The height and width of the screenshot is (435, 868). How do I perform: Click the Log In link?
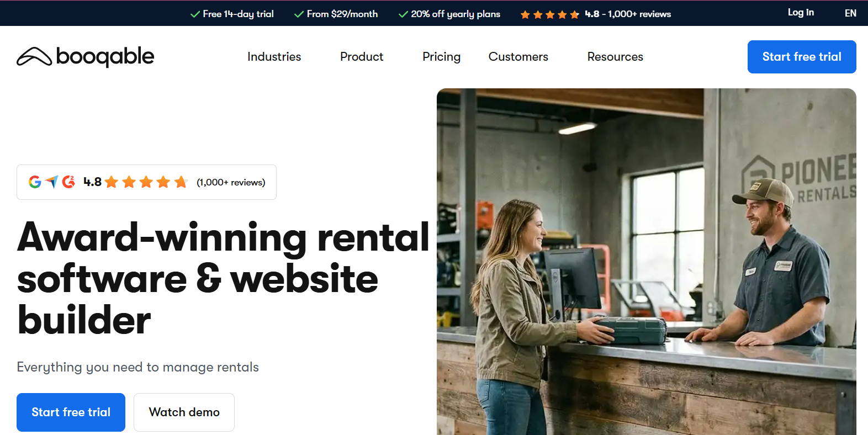tap(801, 13)
